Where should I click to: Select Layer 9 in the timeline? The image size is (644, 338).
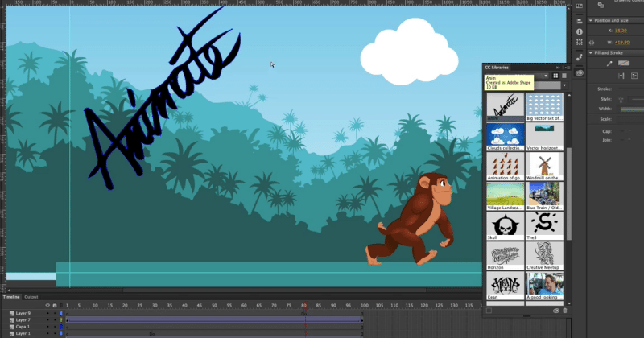click(x=23, y=313)
